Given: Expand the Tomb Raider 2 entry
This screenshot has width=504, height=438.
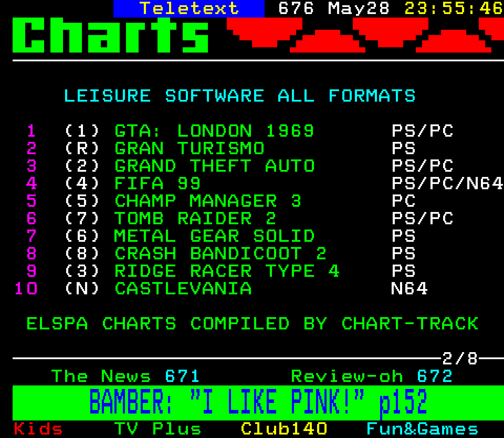Looking at the screenshot, I should [x=196, y=219].
